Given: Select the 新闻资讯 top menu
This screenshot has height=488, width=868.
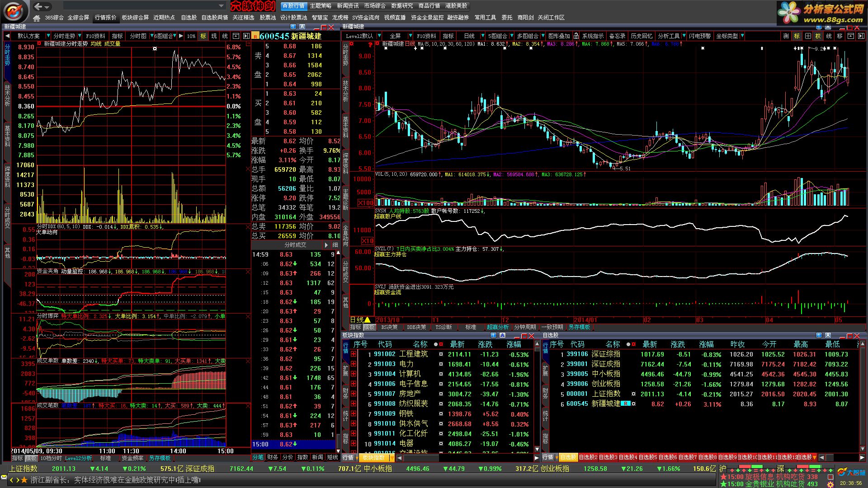Looking at the screenshot, I should click(x=348, y=6).
